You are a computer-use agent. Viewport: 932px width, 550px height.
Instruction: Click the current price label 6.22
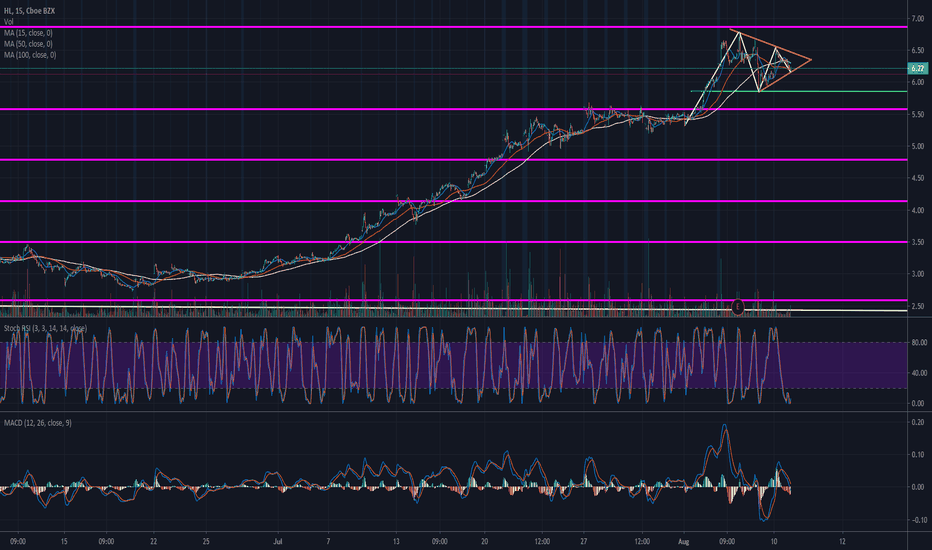918,69
